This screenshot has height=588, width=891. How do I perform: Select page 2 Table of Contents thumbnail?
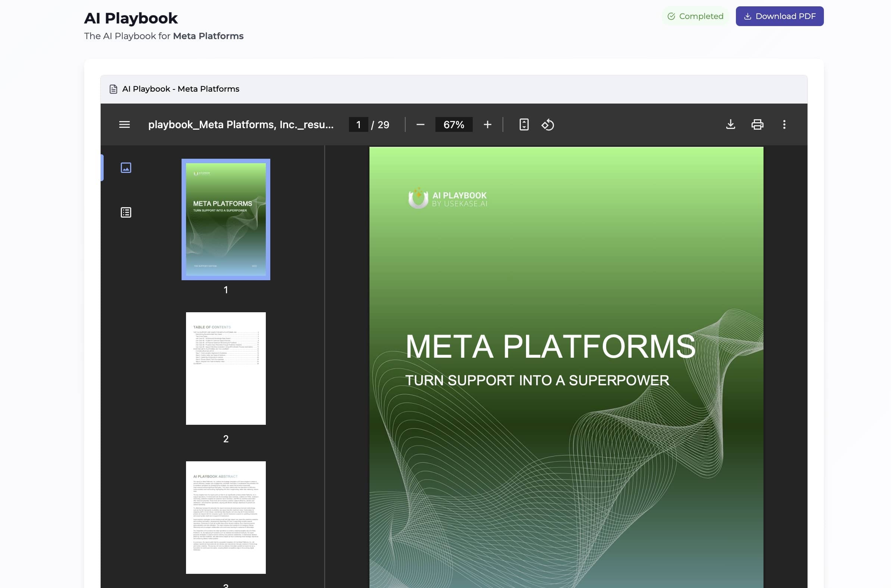(226, 368)
